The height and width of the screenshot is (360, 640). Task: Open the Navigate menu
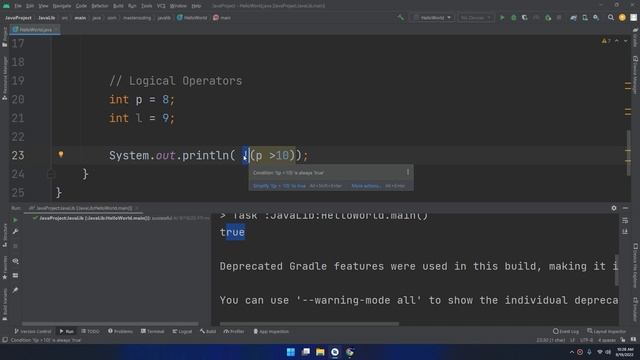tap(62, 6)
